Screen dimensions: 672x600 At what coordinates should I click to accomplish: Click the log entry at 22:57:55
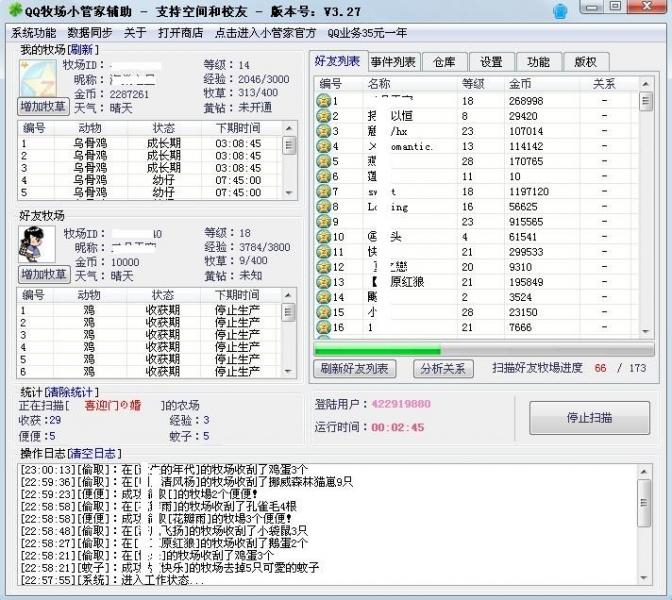pos(112,580)
